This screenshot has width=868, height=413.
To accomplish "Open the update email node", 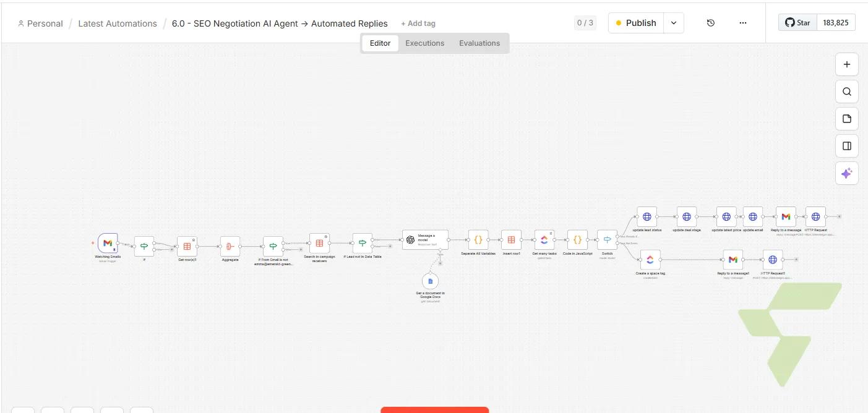I will click(753, 216).
